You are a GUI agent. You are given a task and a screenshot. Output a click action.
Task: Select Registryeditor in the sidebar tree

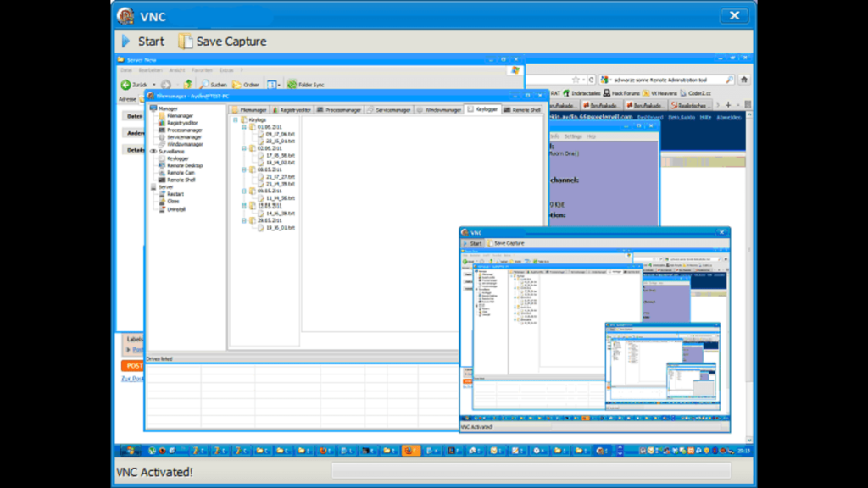182,123
